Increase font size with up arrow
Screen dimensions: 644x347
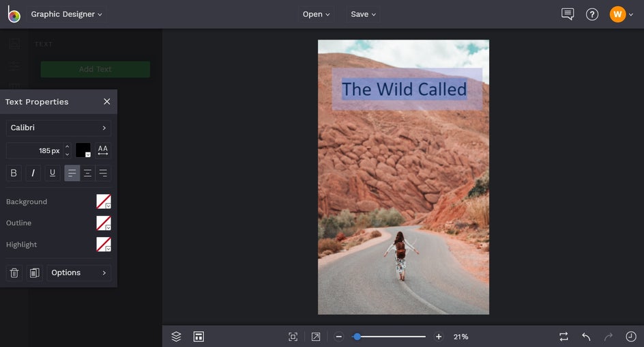tap(68, 146)
